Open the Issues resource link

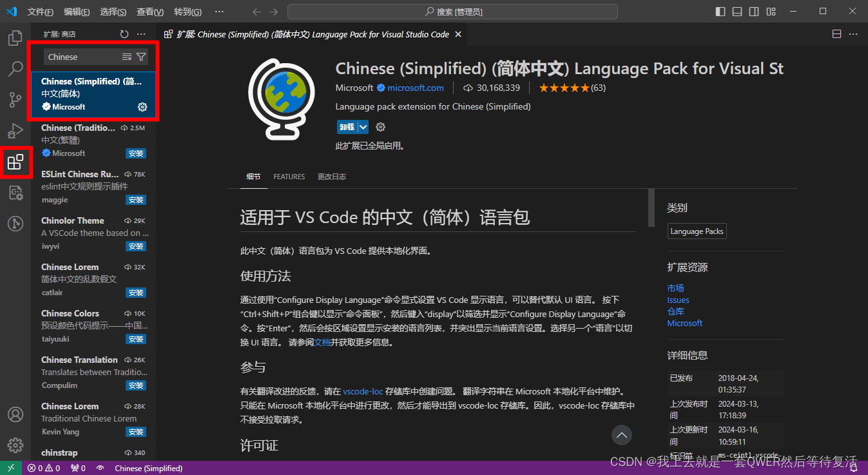pyautogui.click(x=678, y=300)
